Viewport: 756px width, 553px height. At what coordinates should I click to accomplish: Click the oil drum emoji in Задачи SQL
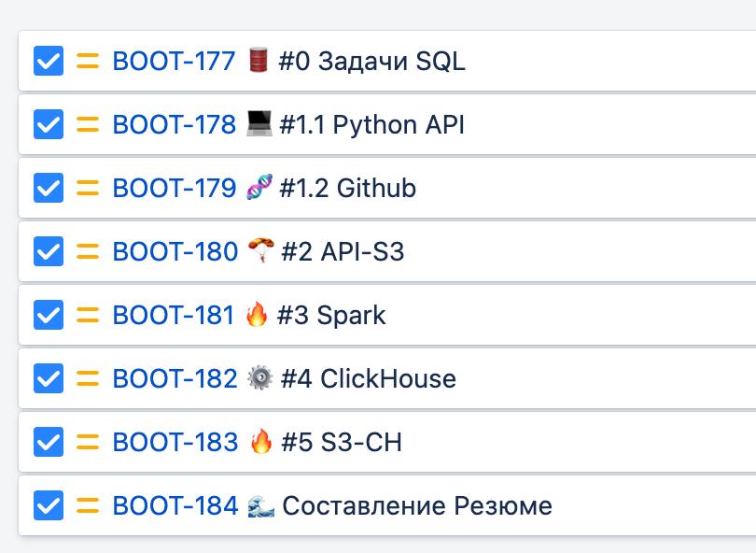pos(258,60)
